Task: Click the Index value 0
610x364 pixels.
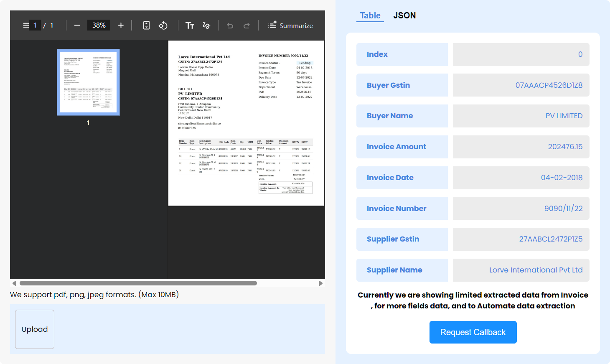Action: tap(521, 54)
